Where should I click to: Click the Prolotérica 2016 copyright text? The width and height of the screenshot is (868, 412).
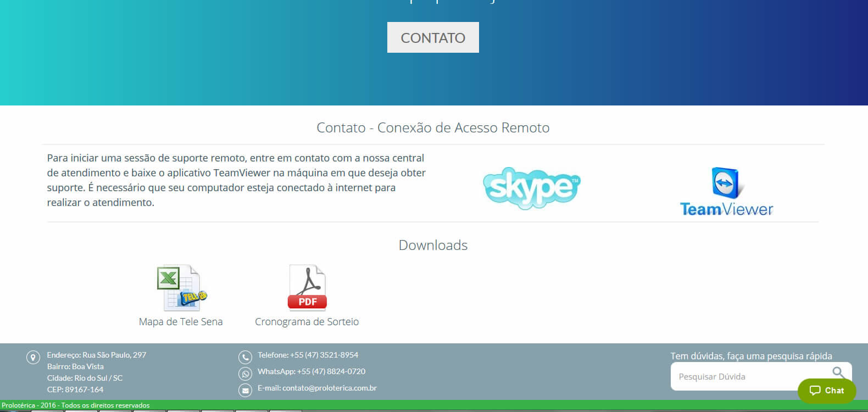(x=76, y=405)
